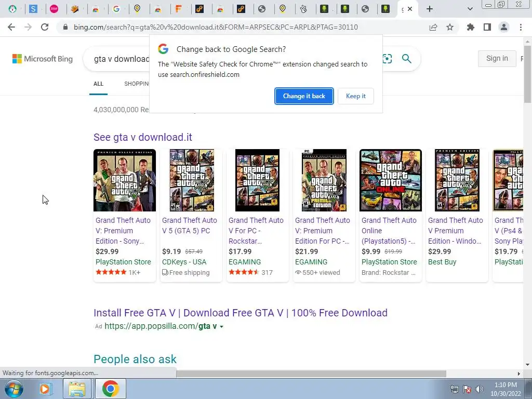The width and height of the screenshot is (532, 399).
Task: Open the Action Center flag tray icon
Action: tap(467, 389)
